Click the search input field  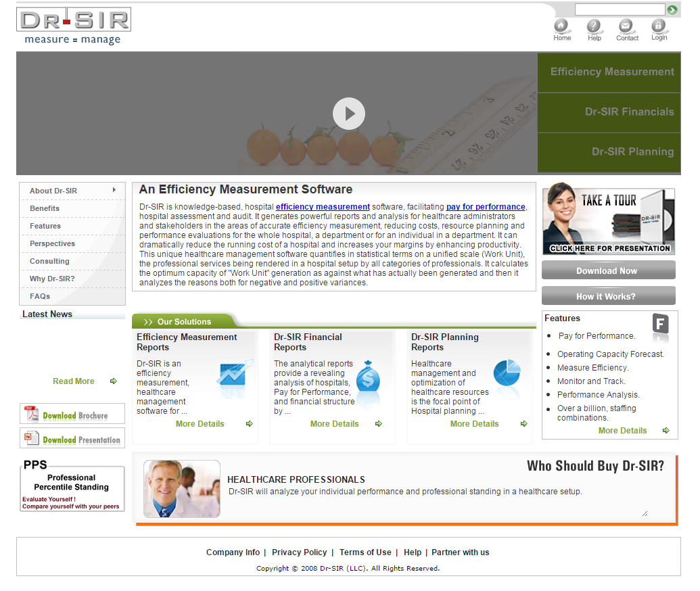click(620, 9)
